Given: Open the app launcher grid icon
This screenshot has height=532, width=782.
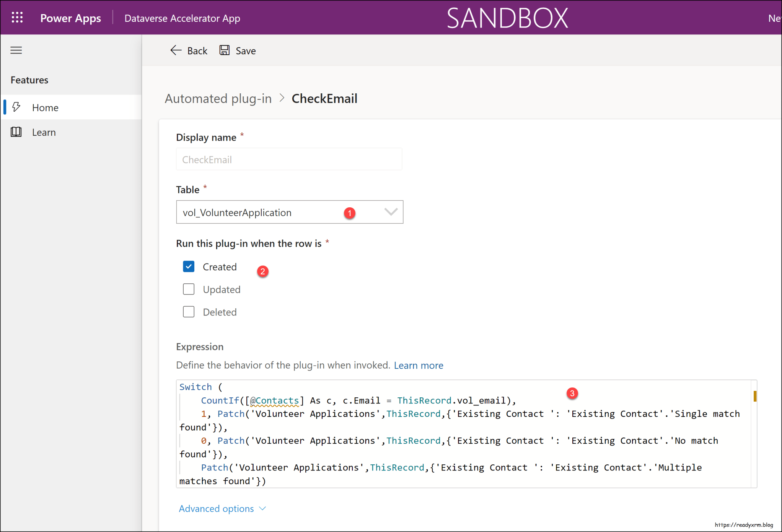Looking at the screenshot, I should tap(17, 18).
